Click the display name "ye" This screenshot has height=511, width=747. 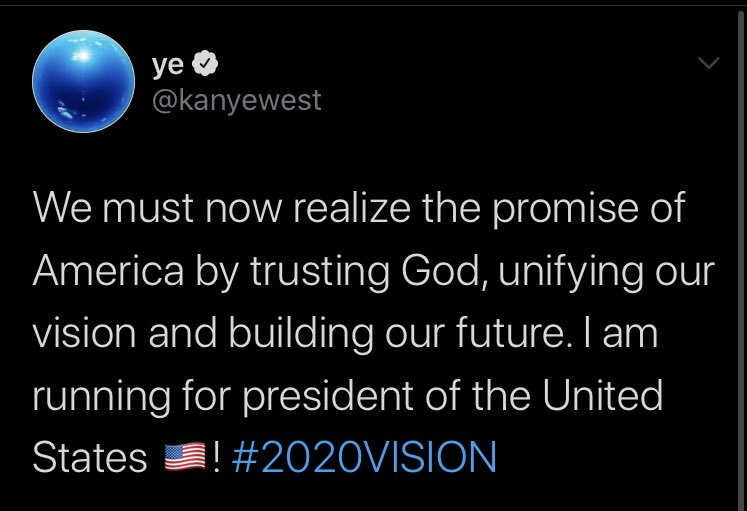(166, 65)
